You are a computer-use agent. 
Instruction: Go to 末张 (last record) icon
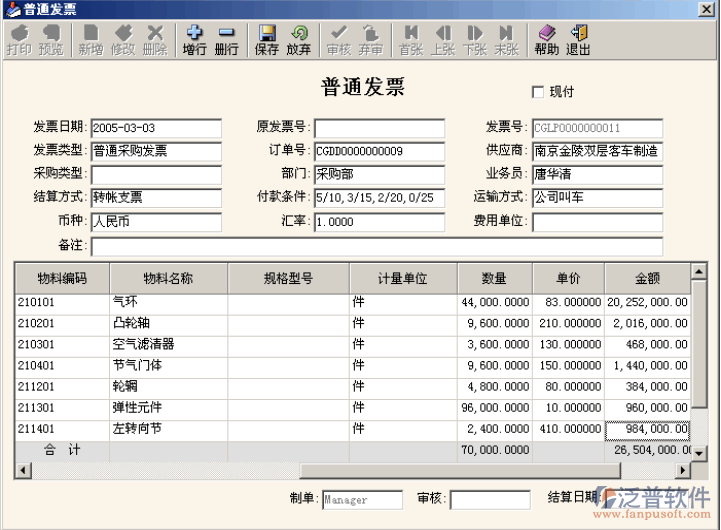[x=506, y=40]
